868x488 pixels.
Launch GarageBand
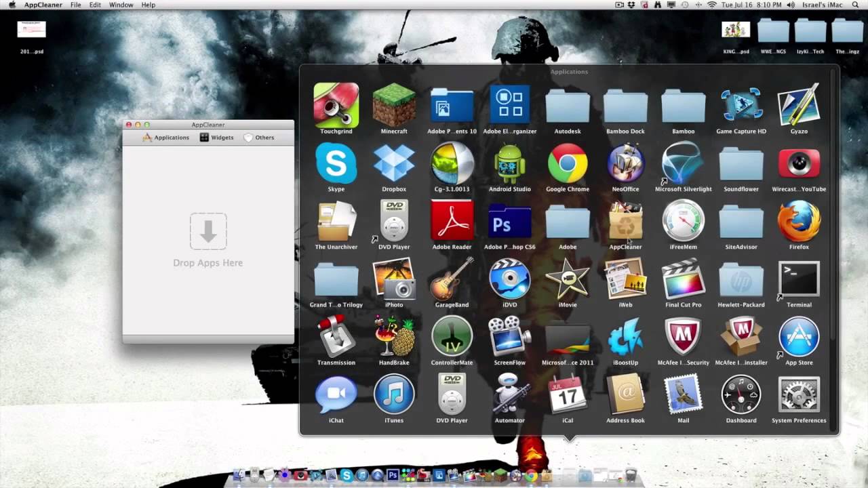click(x=452, y=279)
